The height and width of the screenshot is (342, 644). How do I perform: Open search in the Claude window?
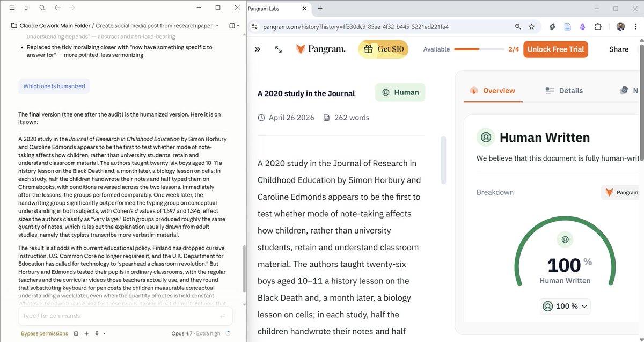(x=42, y=8)
